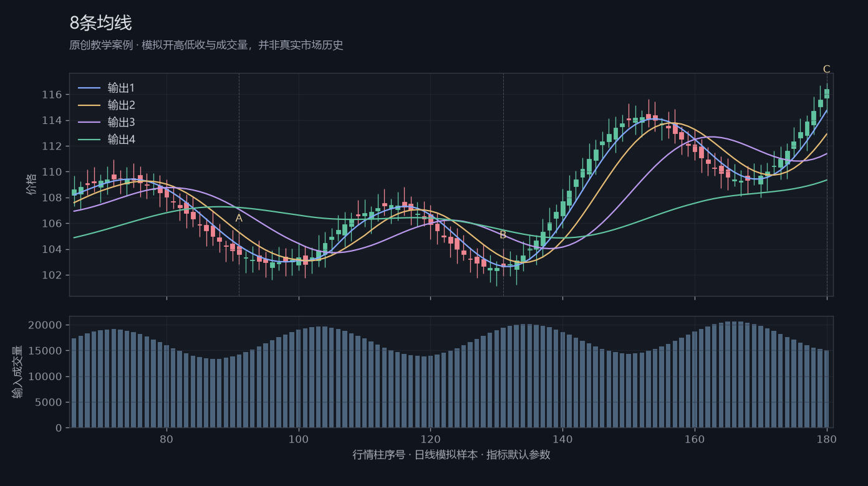The width and height of the screenshot is (868, 486).
Task: Click x-axis tick label 120
Action: (430, 439)
